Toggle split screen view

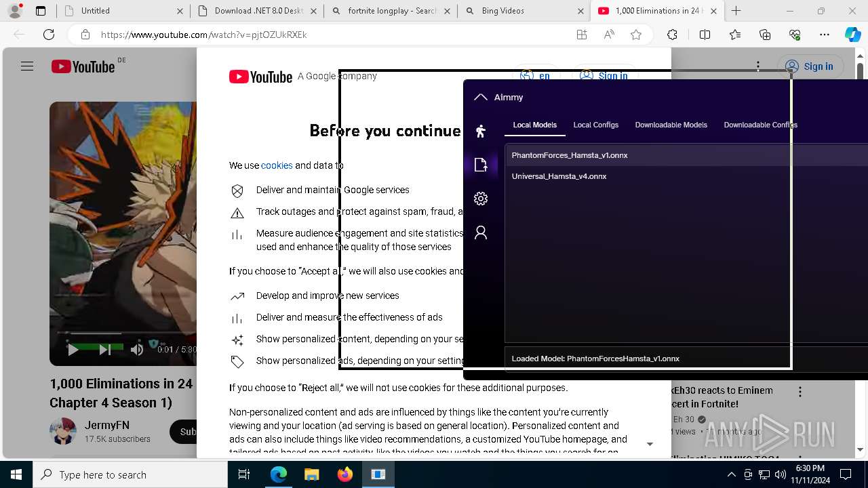point(705,35)
